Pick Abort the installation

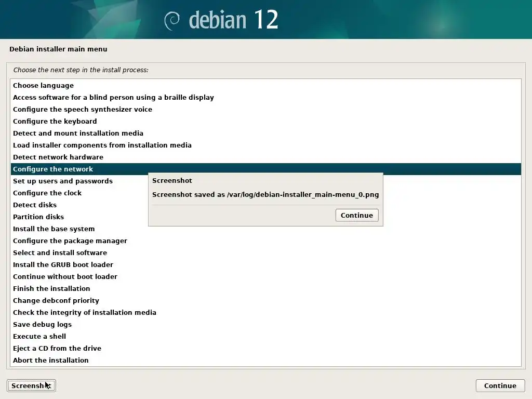click(x=265, y=360)
